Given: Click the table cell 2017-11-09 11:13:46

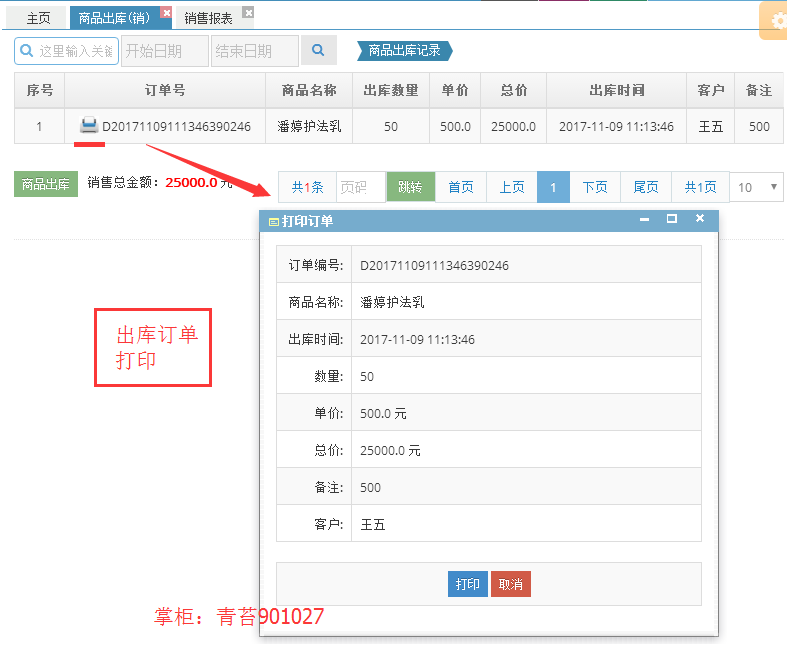Looking at the screenshot, I should (616, 126).
